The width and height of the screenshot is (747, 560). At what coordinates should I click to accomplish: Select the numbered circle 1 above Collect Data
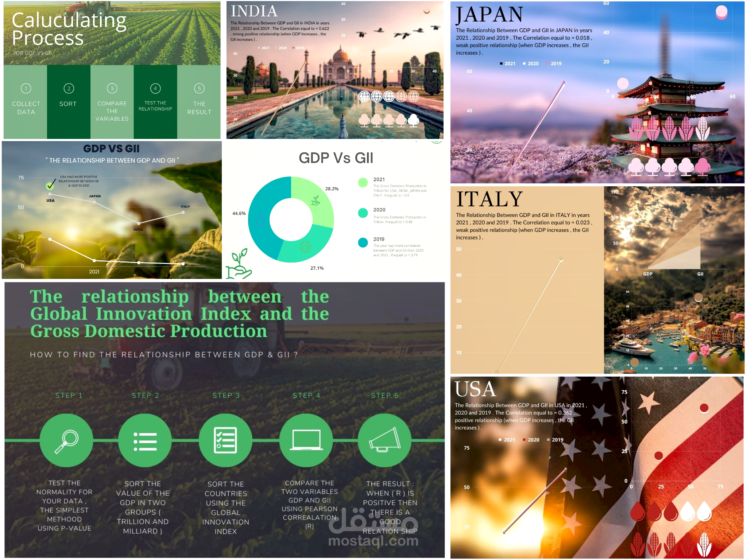click(x=26, y=88)
